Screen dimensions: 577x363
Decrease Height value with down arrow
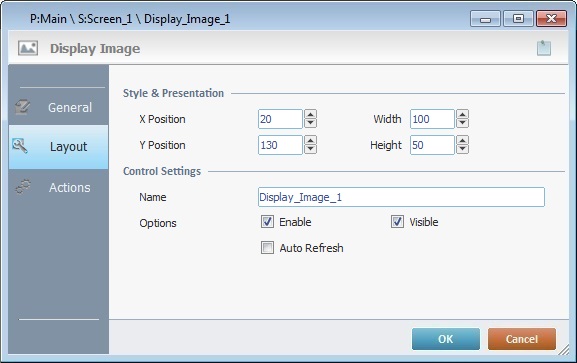[462, 149]
